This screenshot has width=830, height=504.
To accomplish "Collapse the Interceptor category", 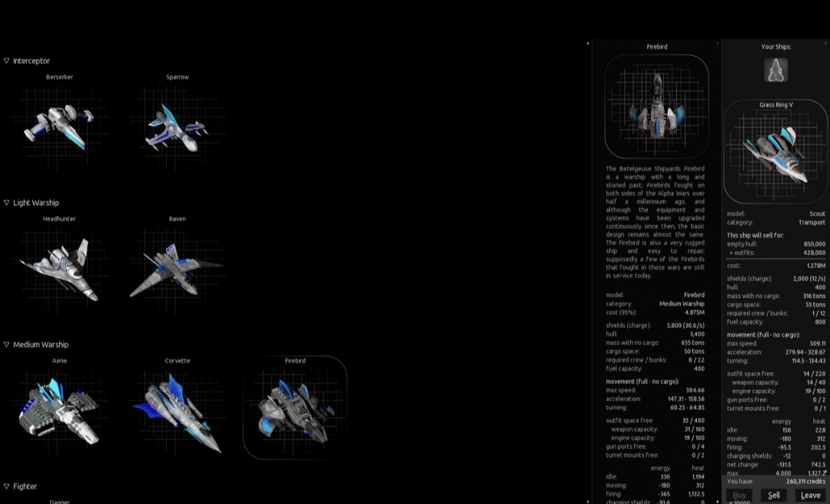I will coord(7,61).
